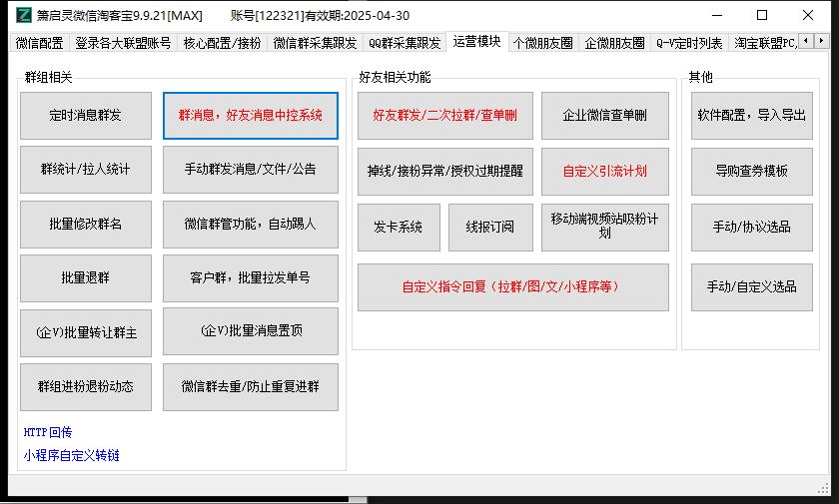Click 自定义指令回复(拉群/图/文/小程序等) button
Screen dimensions: 839x504
coord(513,287)
